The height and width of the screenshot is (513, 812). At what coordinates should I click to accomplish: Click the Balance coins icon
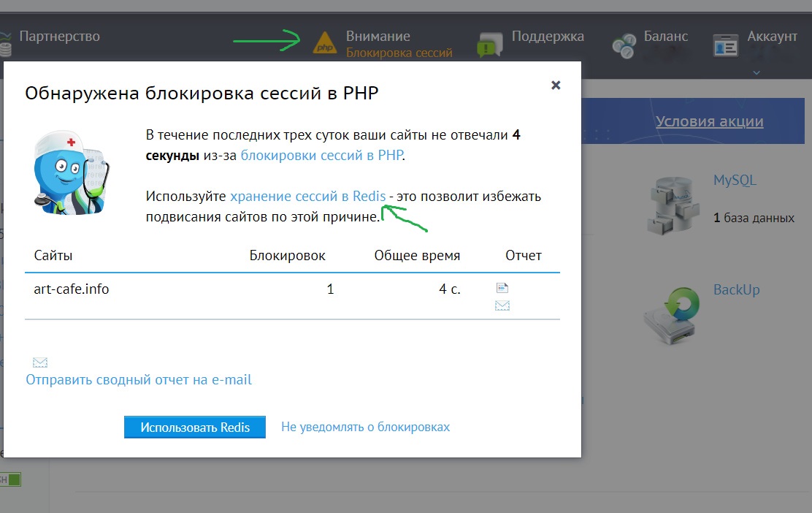pos(624,45)
